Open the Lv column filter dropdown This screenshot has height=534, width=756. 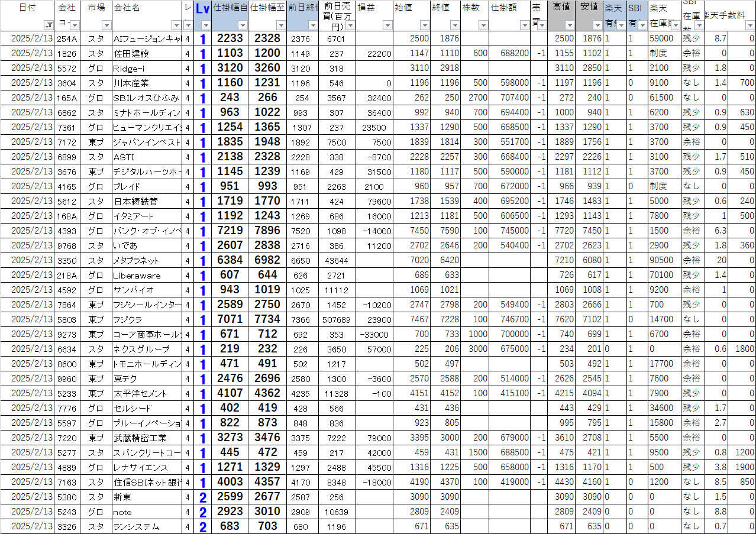[206, 25]
